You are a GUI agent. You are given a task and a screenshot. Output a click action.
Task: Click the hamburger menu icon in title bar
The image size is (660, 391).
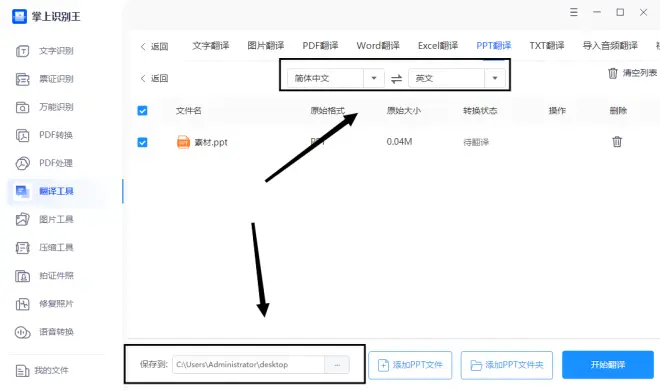(x=573, y=12)
